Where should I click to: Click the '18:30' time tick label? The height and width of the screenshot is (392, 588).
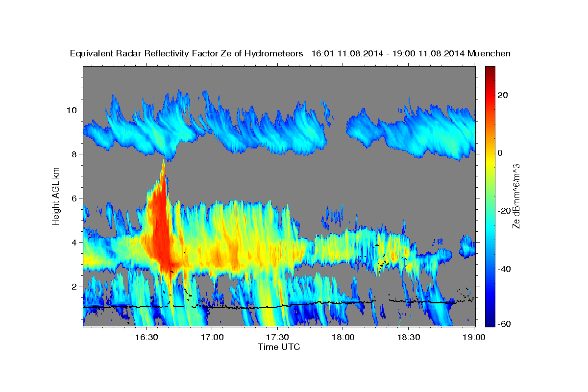click(x=409, y=338)
